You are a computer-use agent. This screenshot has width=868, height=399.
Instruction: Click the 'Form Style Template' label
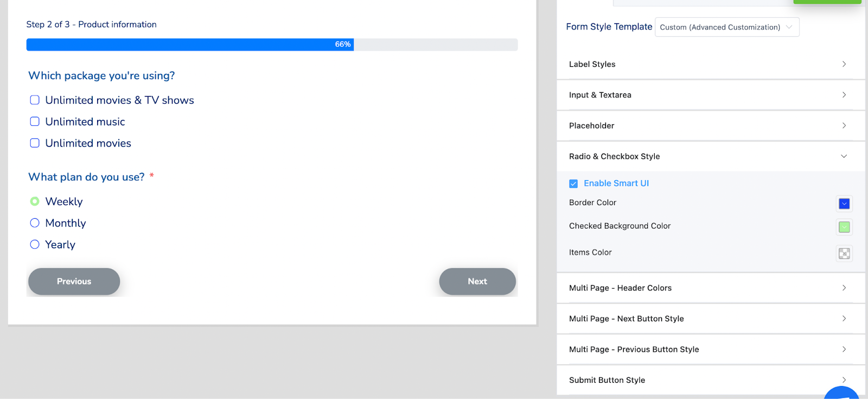[609, 27]
